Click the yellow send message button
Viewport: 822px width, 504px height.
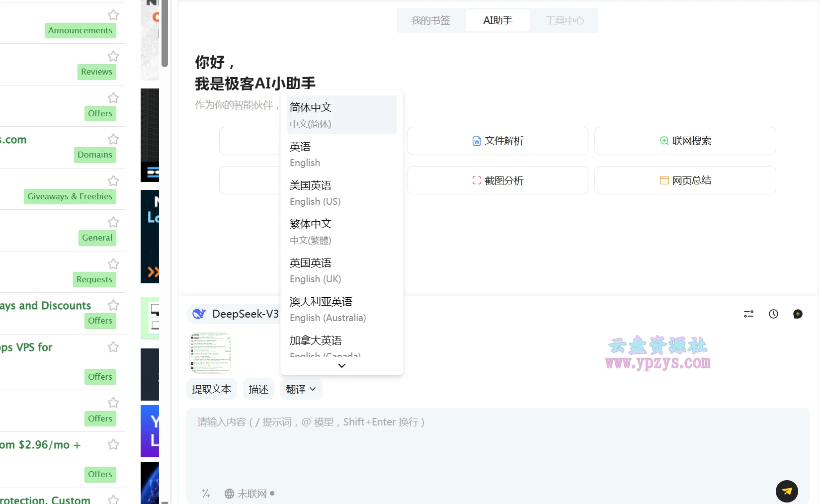click(x=786, y=491)
